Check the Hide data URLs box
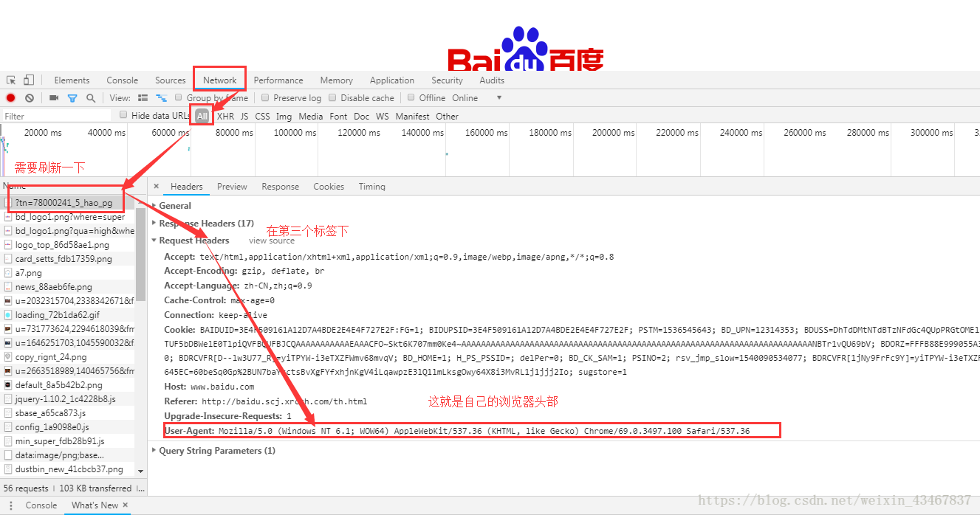This screenshot has width=980, height=515. tap(123, 115)
